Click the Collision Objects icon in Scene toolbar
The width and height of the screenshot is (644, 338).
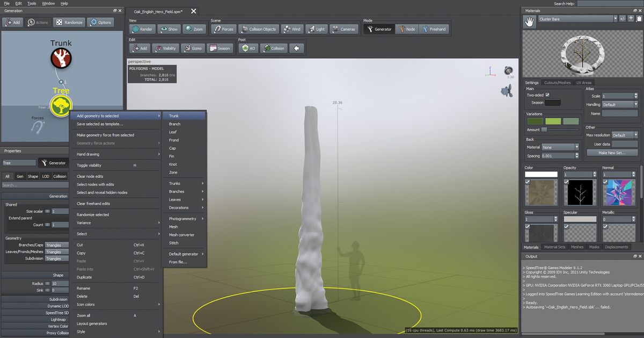pyautogui.click(x=258, y=29)
